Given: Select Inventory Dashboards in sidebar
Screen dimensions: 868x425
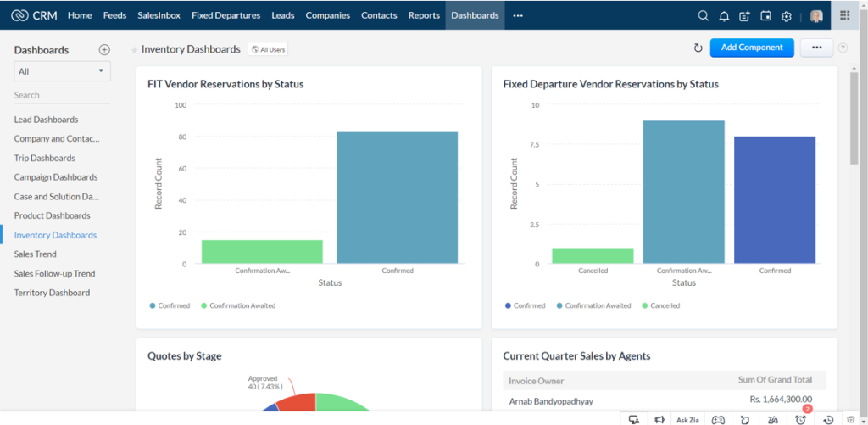Looking at the screenshot, I should coord(55,235).
